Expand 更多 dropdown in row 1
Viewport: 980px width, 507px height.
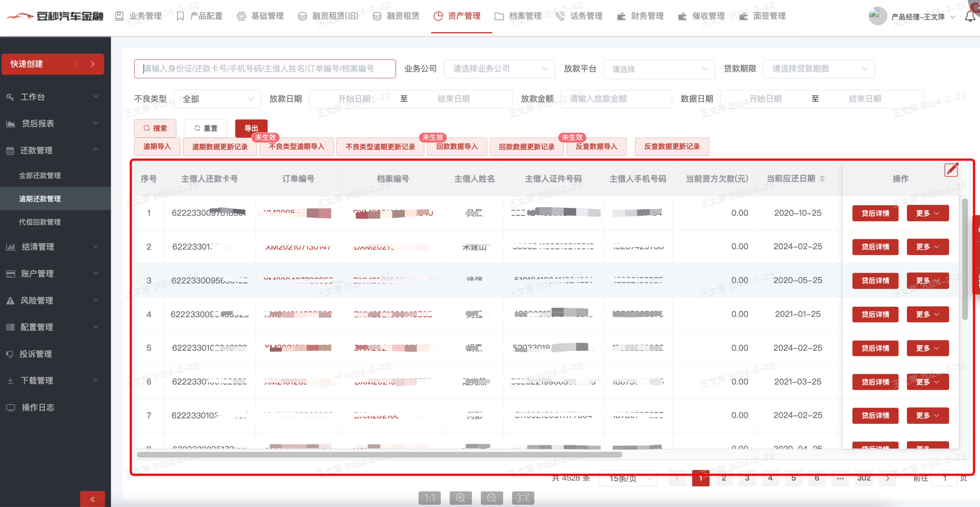point(927,213)
